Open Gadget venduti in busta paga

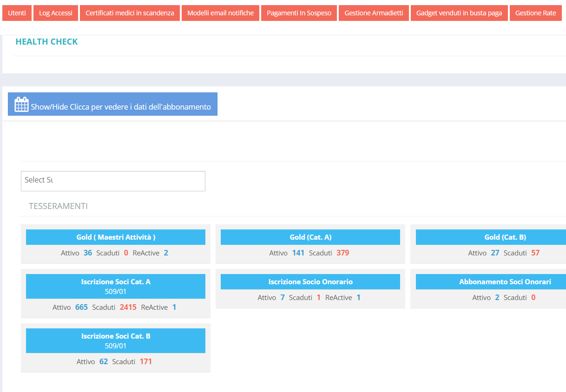pos(459,13)
